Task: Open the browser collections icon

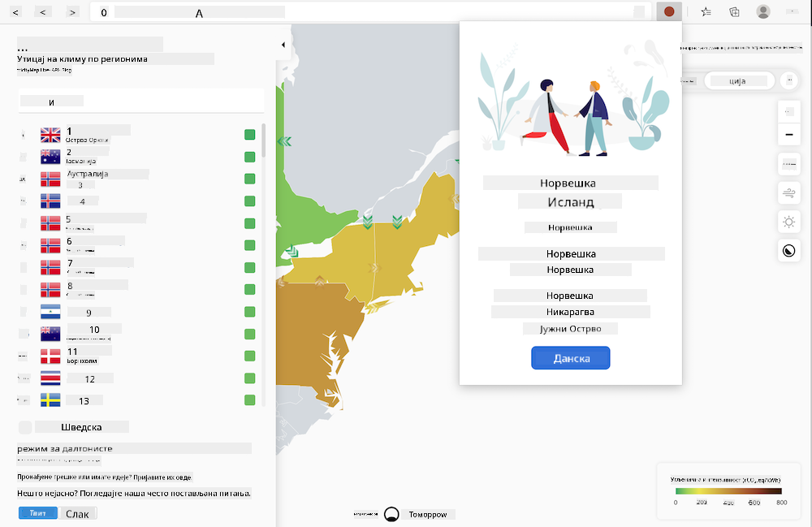Action: (x=734, y=11)
